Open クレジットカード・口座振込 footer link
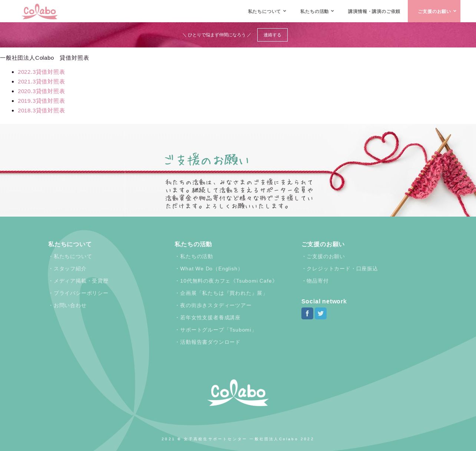The height and width of the screenshot is (451, 476). (340, 269)
